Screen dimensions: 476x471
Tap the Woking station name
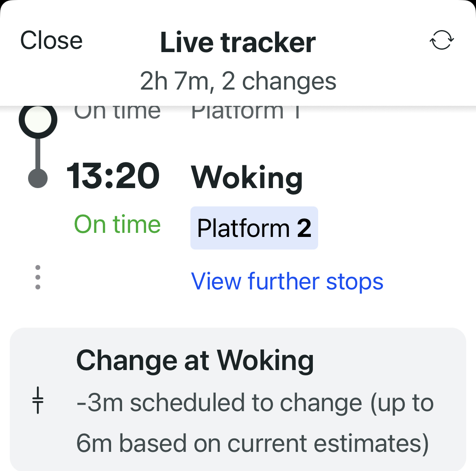247,177
